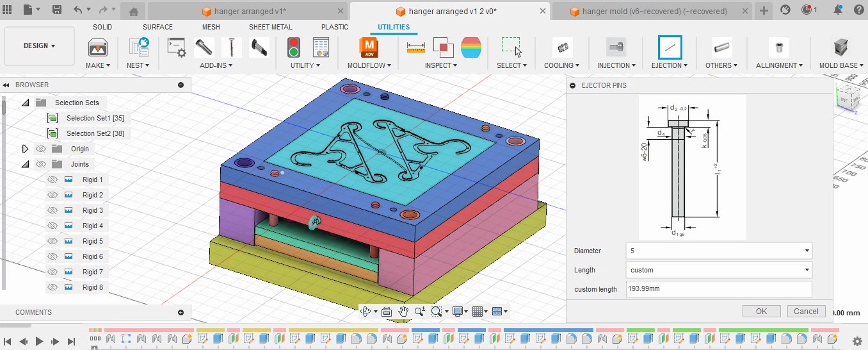Viewport: 868px width, 350px height.
Task: Cancel the Ejector Pins dialog
Action: click(806, 311)
